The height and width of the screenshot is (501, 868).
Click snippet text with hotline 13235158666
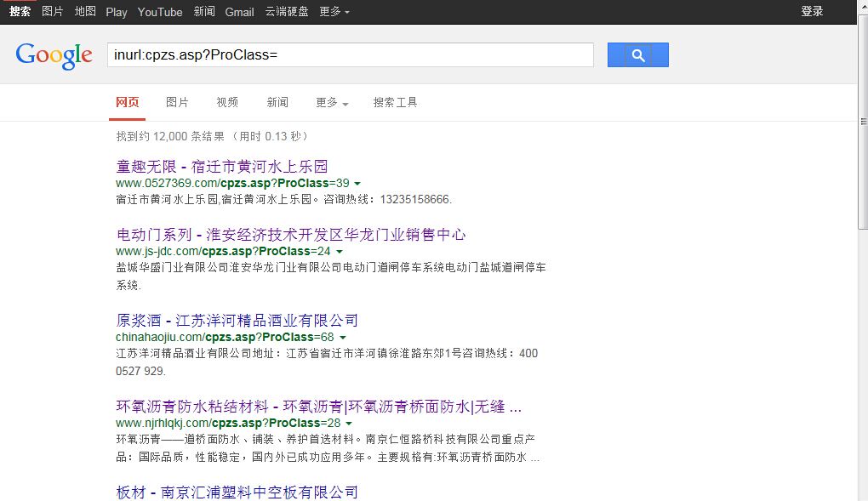pos(284,199)
